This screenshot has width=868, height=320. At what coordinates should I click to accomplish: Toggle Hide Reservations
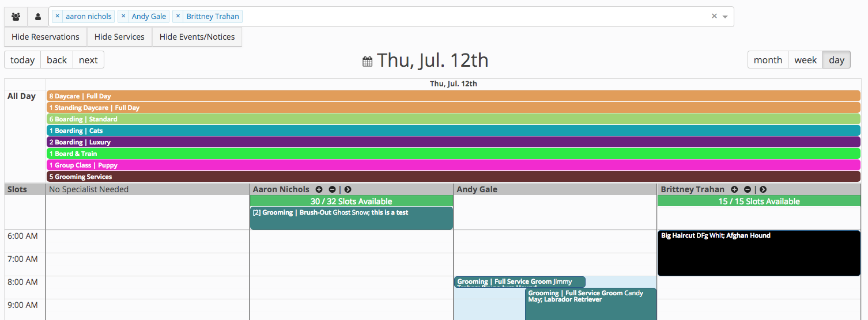(46, 37)
